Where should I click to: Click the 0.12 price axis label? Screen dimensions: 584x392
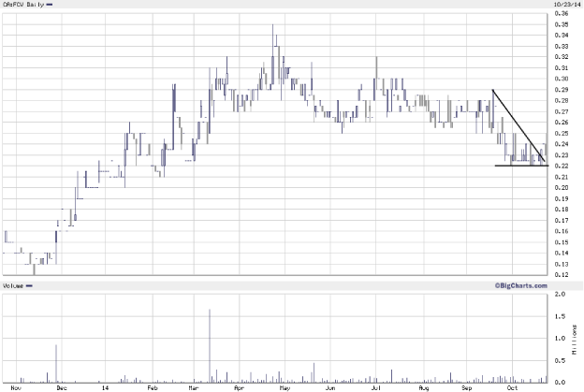(563, 275)
